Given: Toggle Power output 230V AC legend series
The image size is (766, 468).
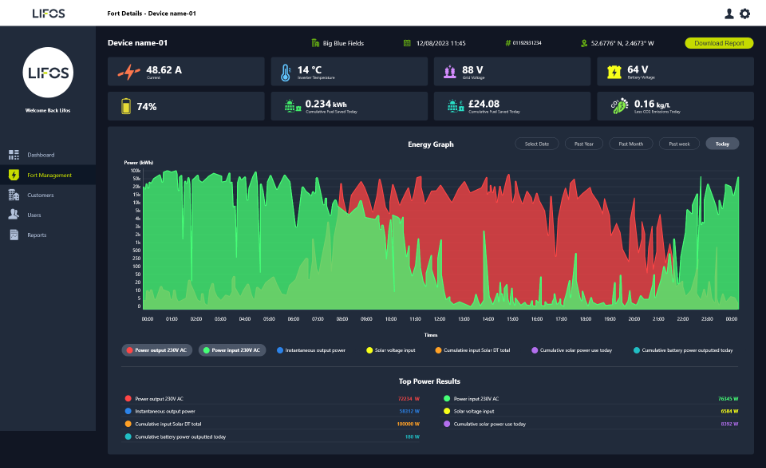Looking at the screenshot, I should (158, 351).
